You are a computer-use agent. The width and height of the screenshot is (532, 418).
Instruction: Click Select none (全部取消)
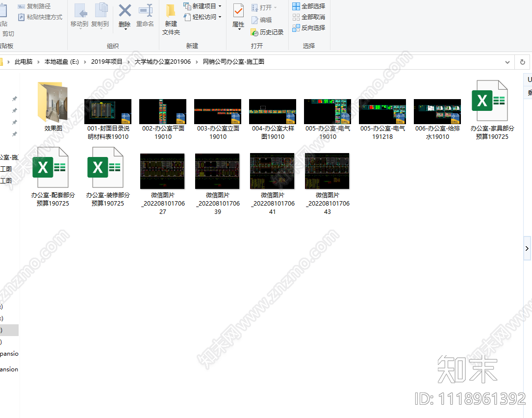coord(309,17)
